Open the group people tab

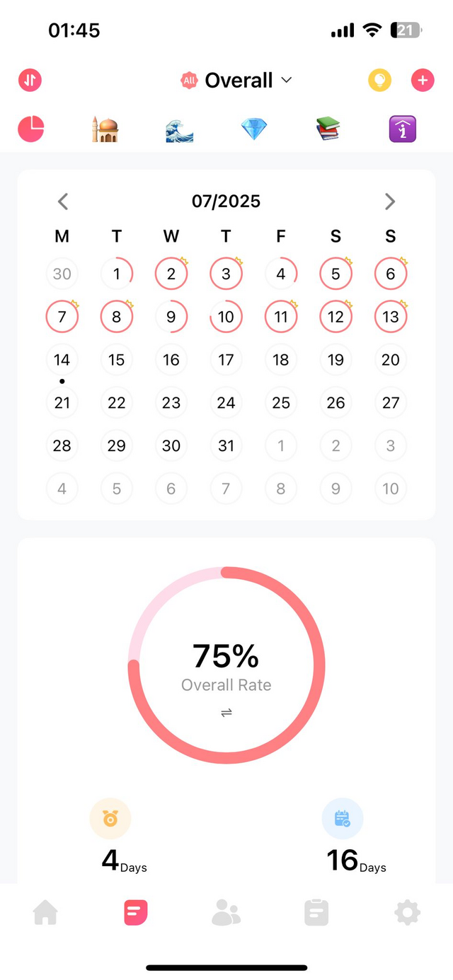226,913
